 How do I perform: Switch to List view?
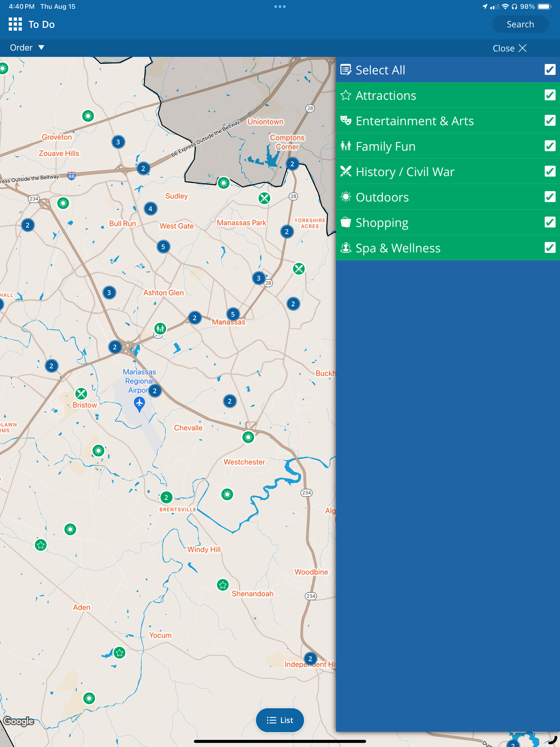280,720
